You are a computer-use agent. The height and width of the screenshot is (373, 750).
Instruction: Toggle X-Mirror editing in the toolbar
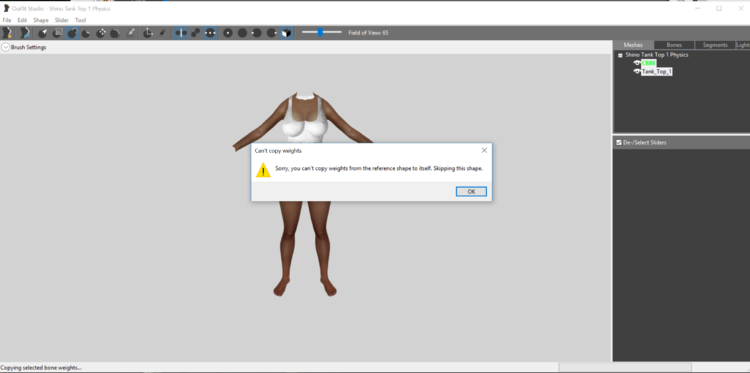click(x=181, y=33)
